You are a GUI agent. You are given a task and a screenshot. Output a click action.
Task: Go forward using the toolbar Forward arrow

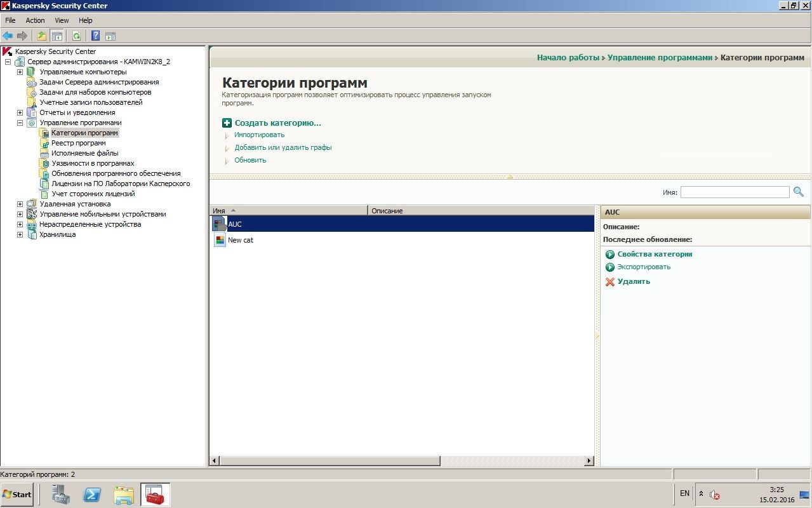(22, 36)
